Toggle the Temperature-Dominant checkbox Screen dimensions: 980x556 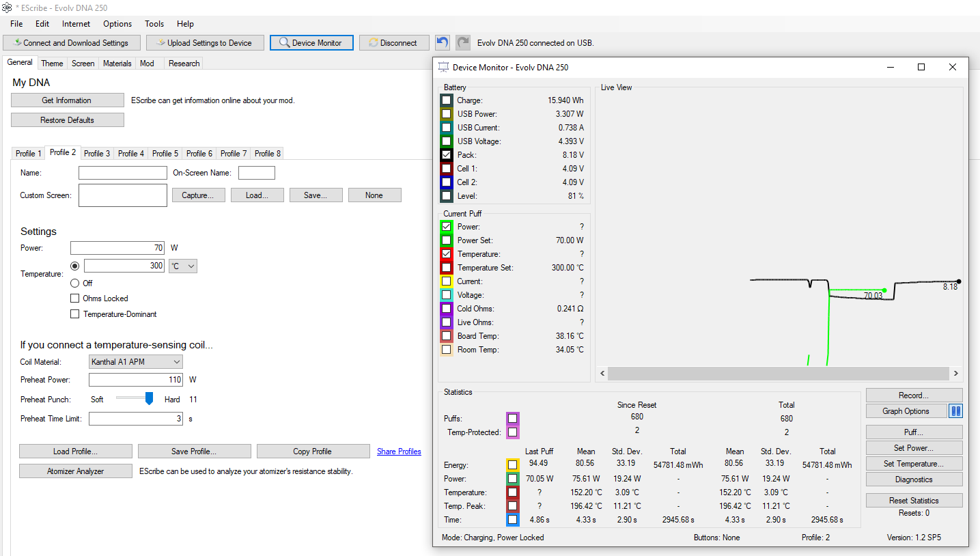coord(75,314)
